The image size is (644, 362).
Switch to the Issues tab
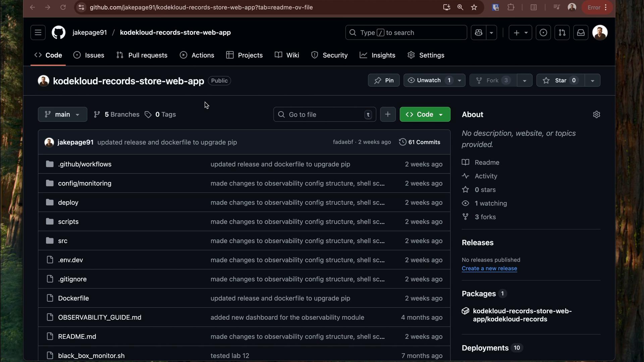[89, 55]
